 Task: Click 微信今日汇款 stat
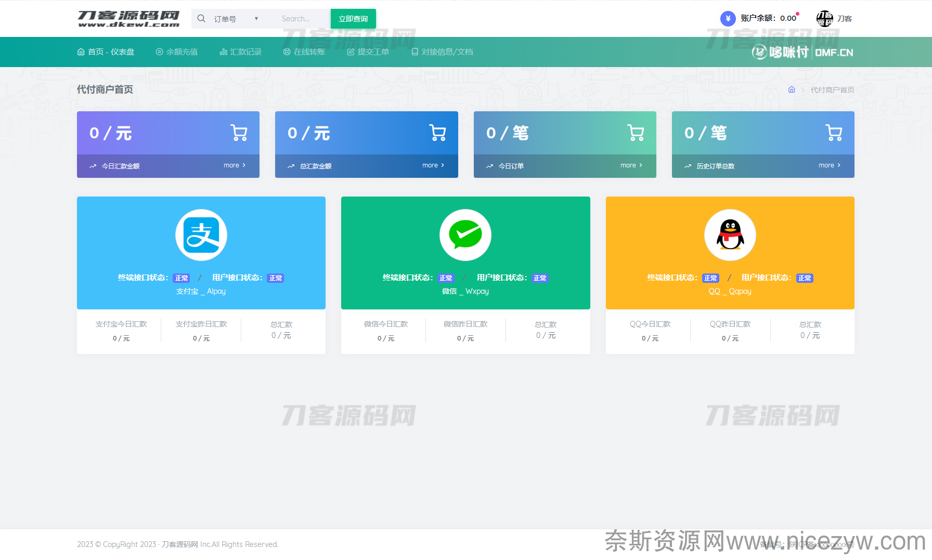coord(386,331)
